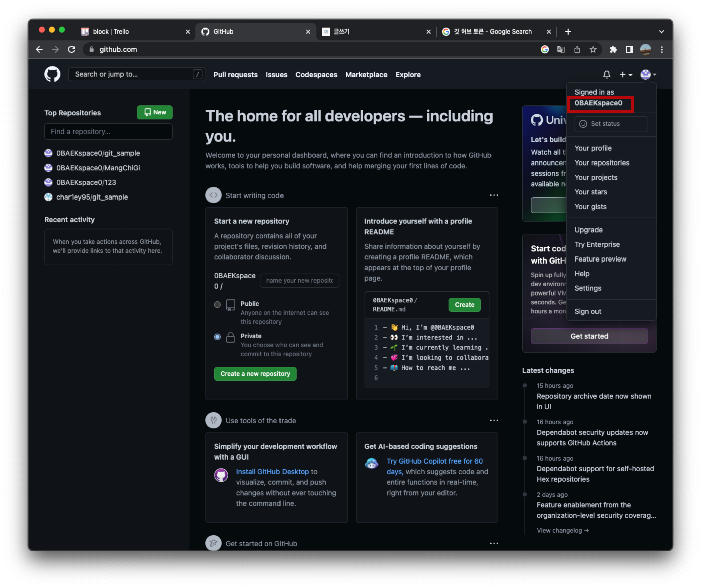Click the GitHub Octocat home logo

[x=52, y=74]
